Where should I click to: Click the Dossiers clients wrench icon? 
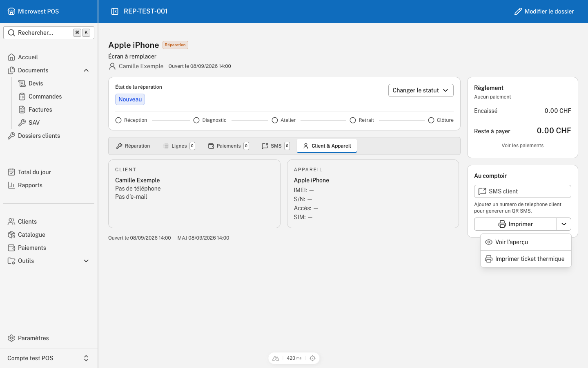pyautogui.click(x=11, y=136)
